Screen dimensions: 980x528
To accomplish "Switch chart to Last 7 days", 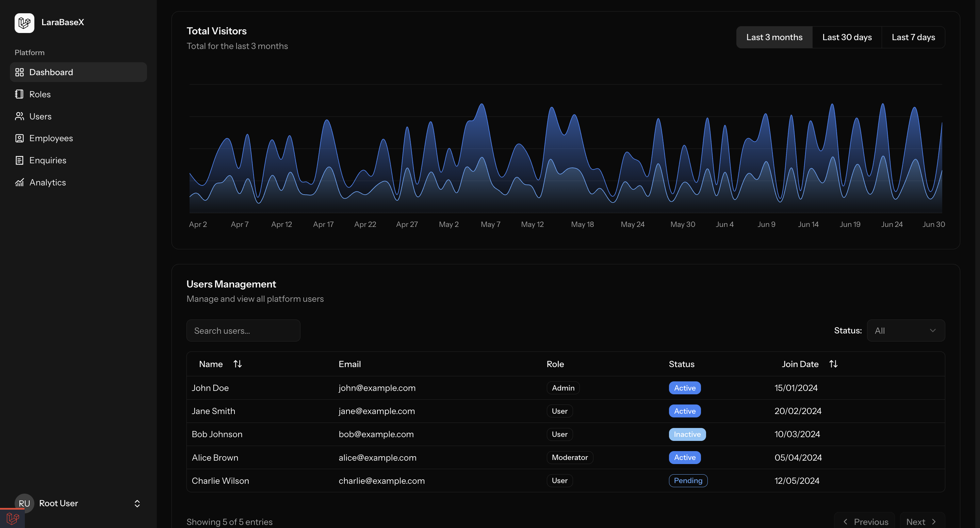I will click(x=913, y=37).
